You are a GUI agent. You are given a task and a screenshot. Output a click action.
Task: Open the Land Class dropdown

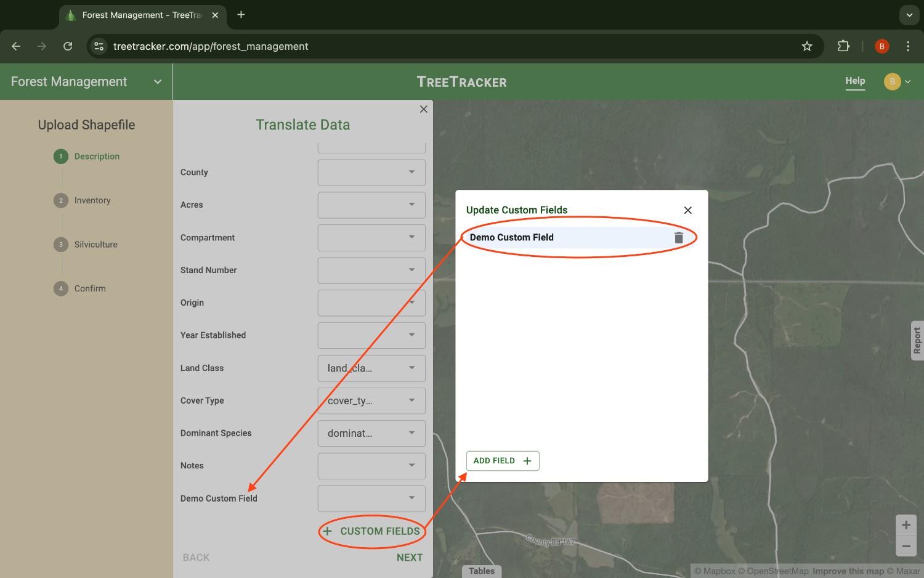(x=371, y=368)
